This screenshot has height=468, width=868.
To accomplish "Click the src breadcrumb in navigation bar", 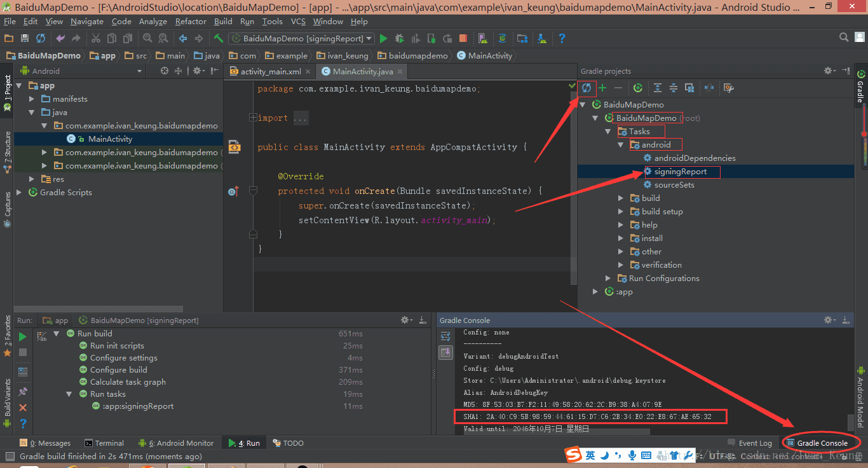I will 136,56.
